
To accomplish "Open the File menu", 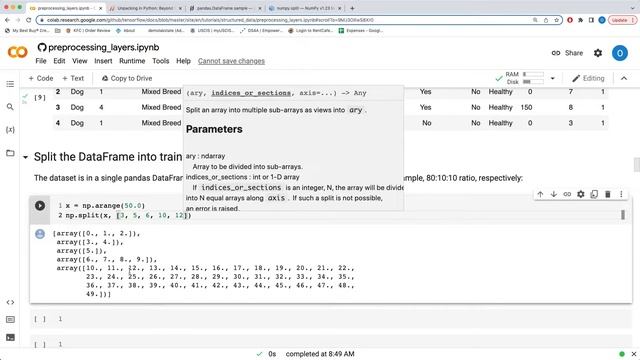I will point(41,61).
